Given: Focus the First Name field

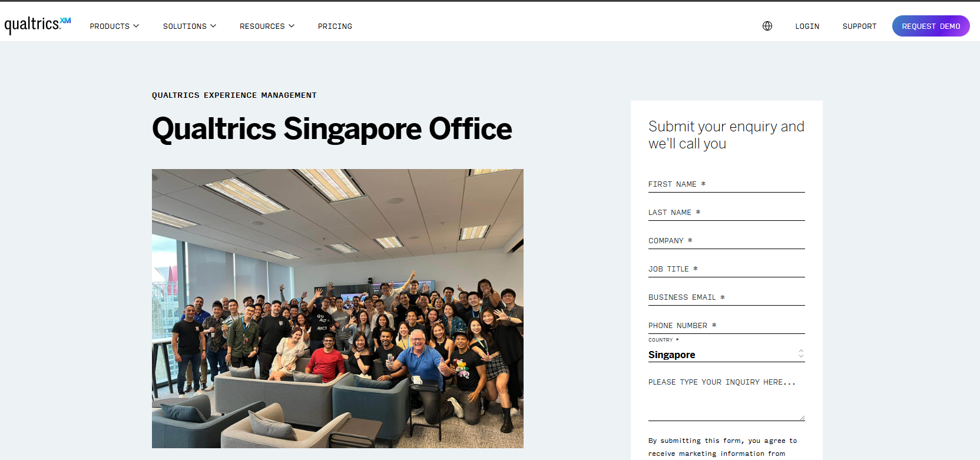Looking at the screenshot, I should (x=726, y=184).
